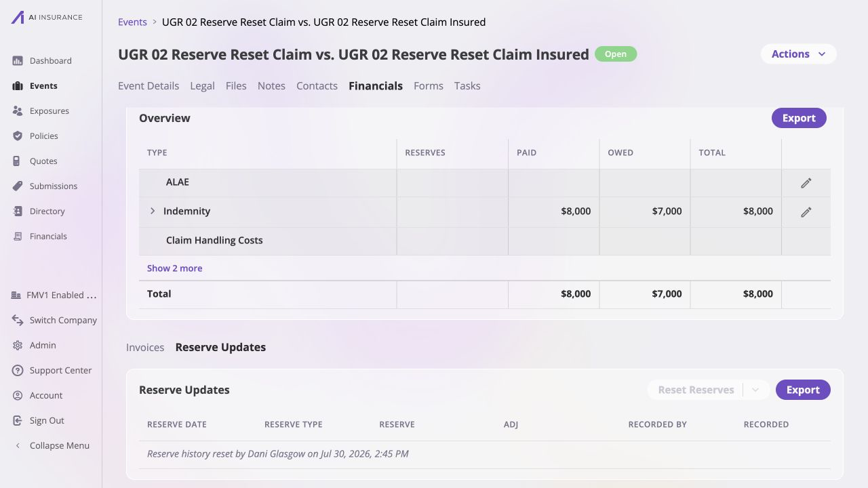Click the reserve history reset message

[x=278, y=454]
